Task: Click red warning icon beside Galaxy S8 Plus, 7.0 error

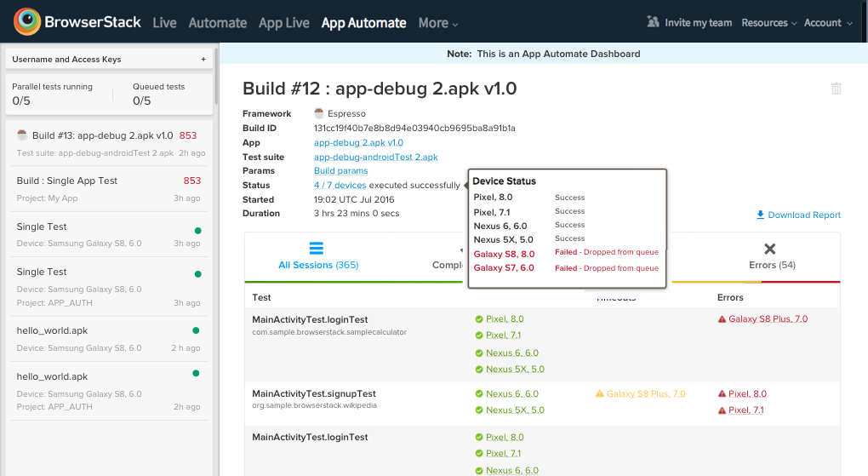Action: [x=722, y=318]
